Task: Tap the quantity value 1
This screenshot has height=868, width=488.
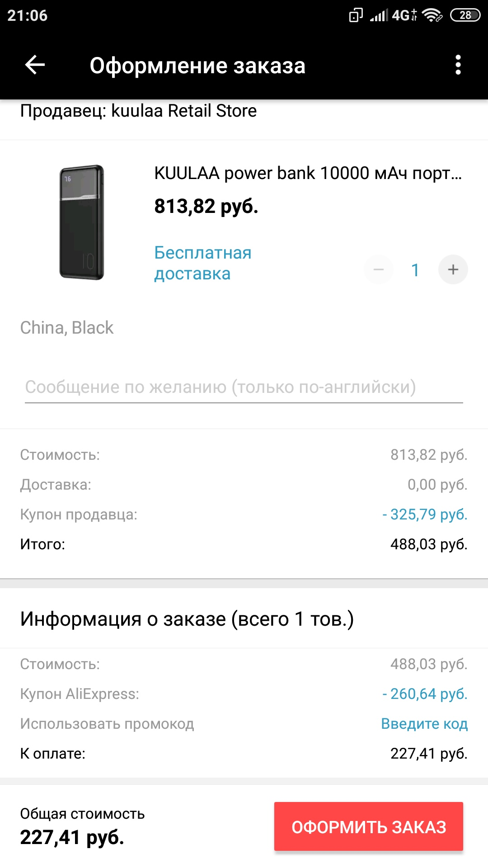Action: tap(415, 270)
